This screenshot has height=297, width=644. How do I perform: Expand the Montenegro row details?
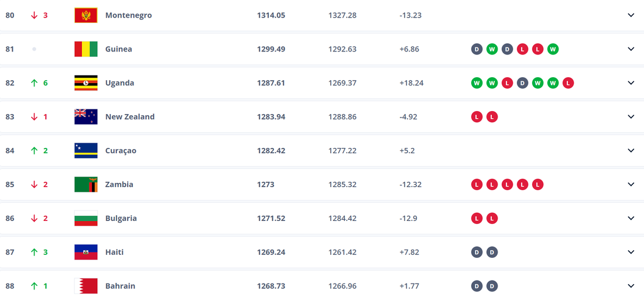(x=631, y=15)
